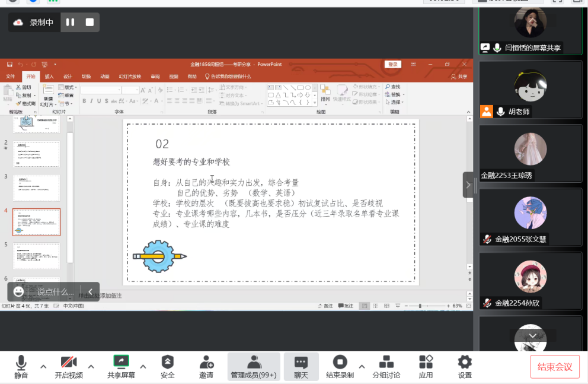Viewport: 588px width, 384px height.
Task: Open meeting Settings (设置) gear
Action: (x=465, y=362)
